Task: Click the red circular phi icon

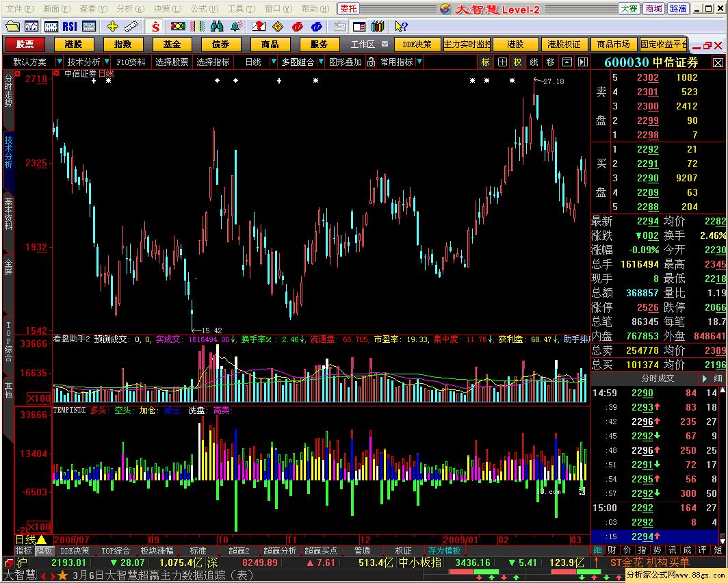Action: click(x=297, y=27)
